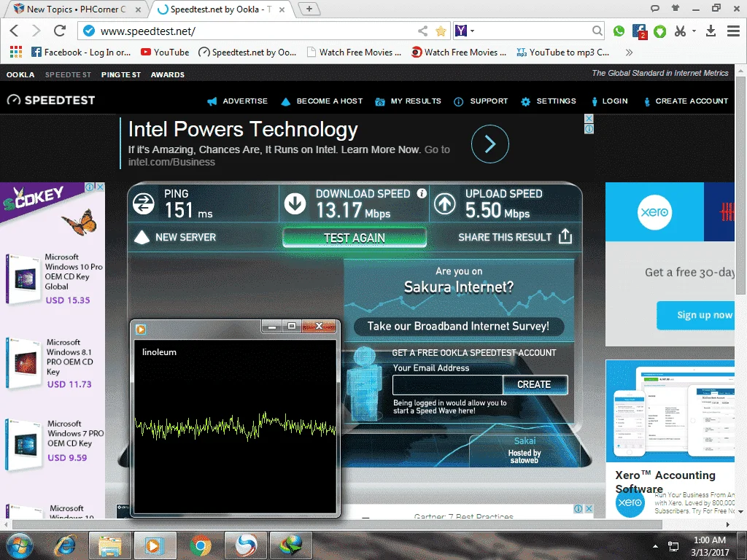747x560 pixels.
Task: Open YouTube to mp3 Converter bookmark
Action: click(563, 52)
